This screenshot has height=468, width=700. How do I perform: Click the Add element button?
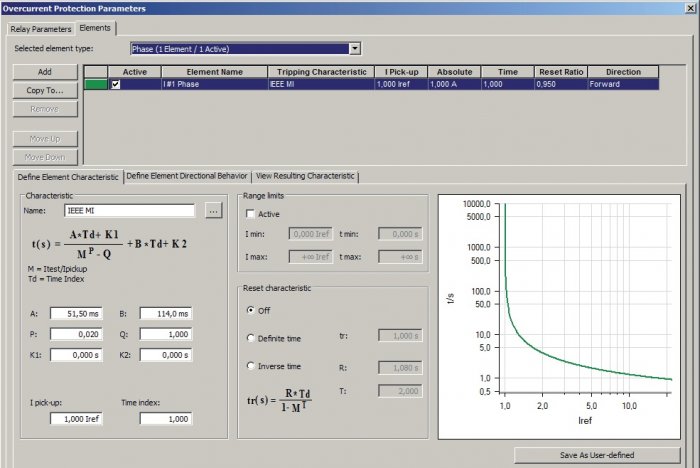point(45,72)
